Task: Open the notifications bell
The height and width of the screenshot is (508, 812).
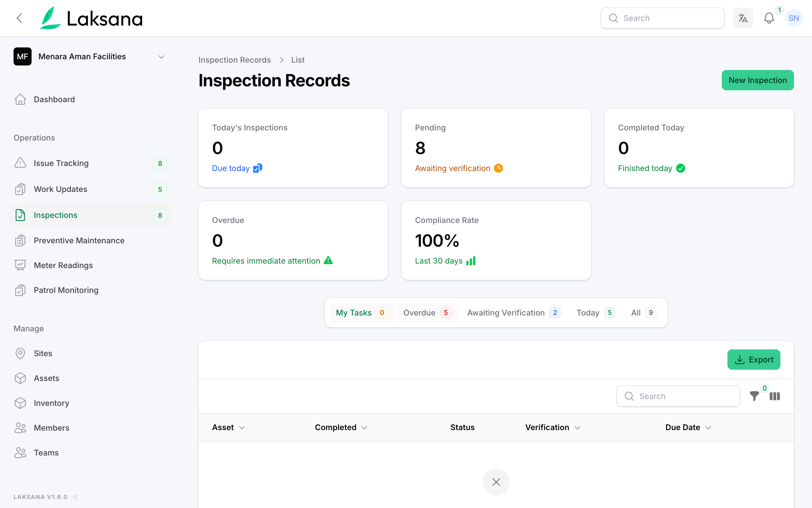Action: pyautogui.click(x=769, y=18)
